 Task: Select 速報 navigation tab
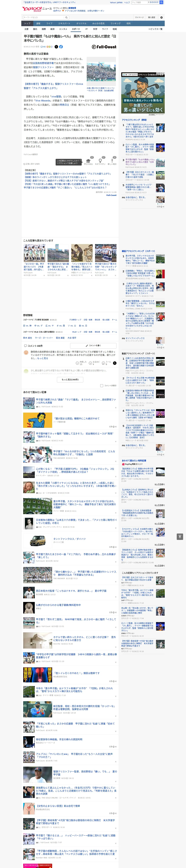coord(38,24)
